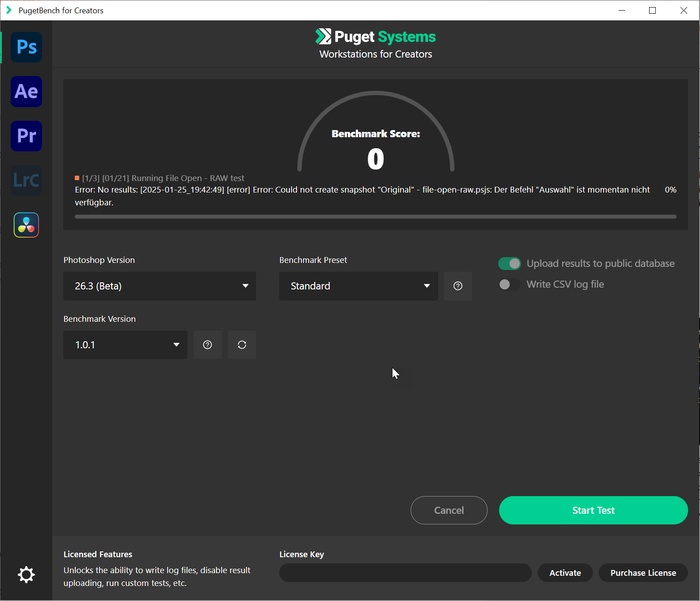Open Benchmark Preset dropdown Standard
The height and width of the screenshot is (601, 700).
tap(358, 286)
